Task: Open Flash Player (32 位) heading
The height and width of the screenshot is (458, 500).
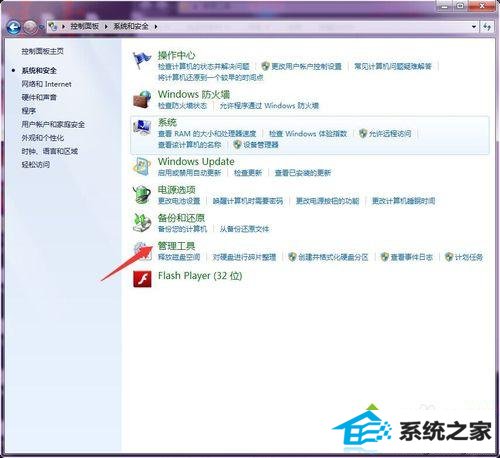Action: pyautogui.click(x=200, y=276)
